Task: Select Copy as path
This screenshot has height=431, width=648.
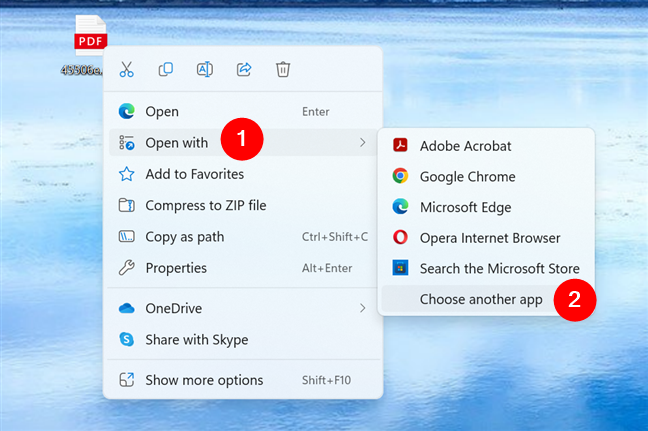Action: coord(184,237)
